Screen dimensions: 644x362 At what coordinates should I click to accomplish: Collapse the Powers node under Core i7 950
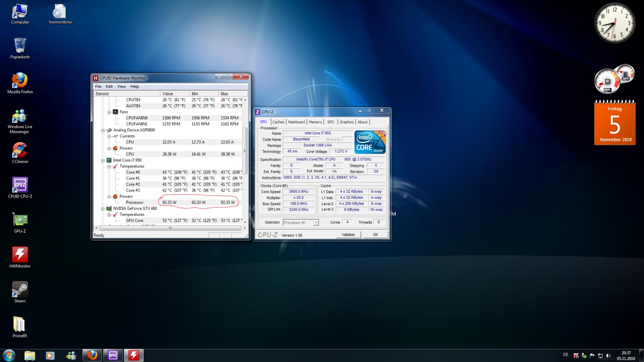pos(109,197)
